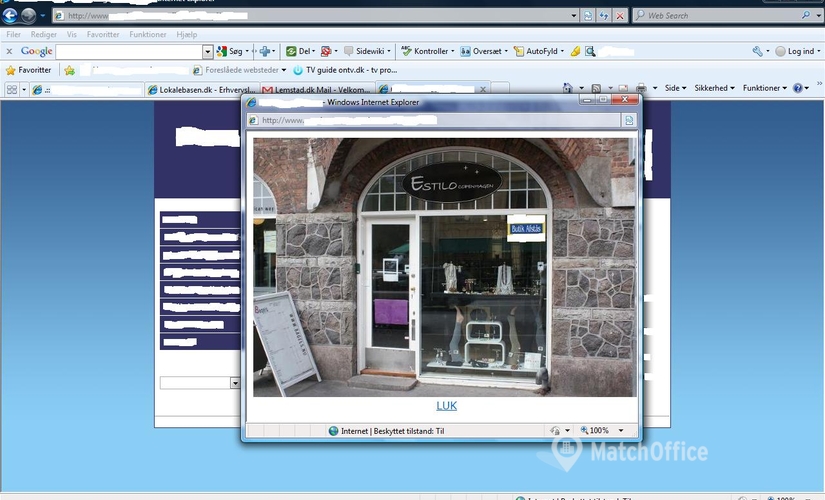Open a new tab with the blank tab button
This screenshot has height=500, width=825.
click(x=500, y=89)
